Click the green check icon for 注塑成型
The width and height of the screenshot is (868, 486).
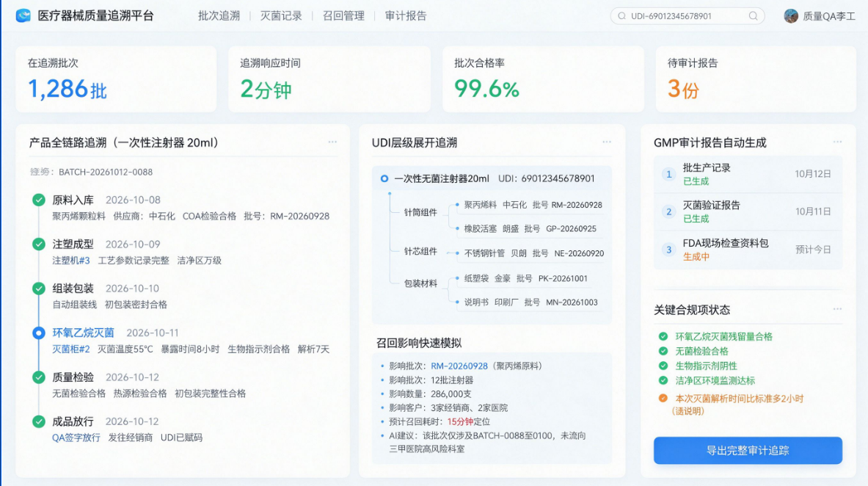point(39,244)
